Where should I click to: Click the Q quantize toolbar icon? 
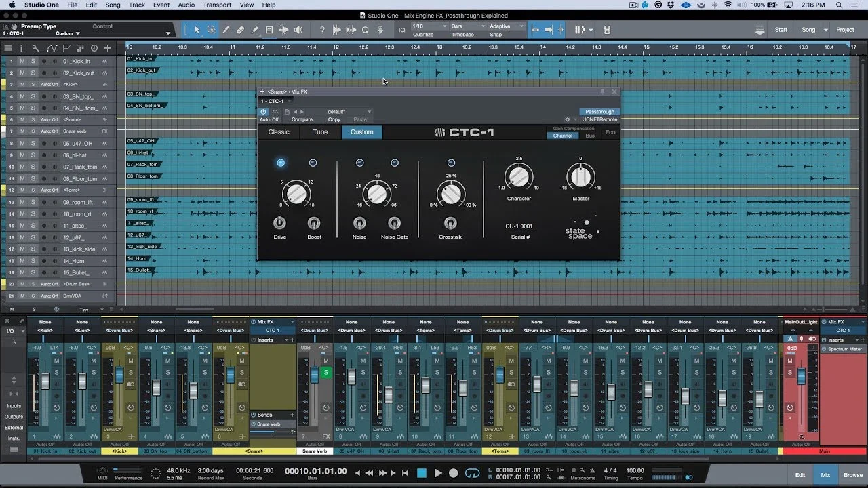tap(366, 30)
